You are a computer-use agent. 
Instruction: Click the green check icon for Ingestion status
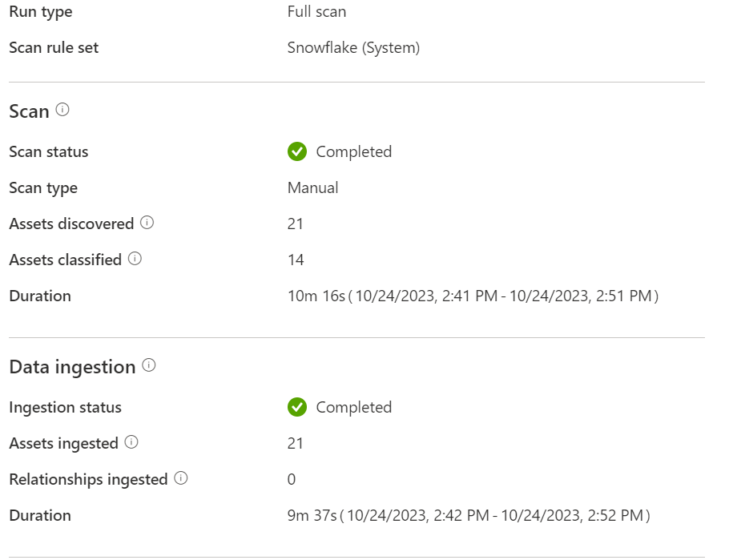click(297, 407)
